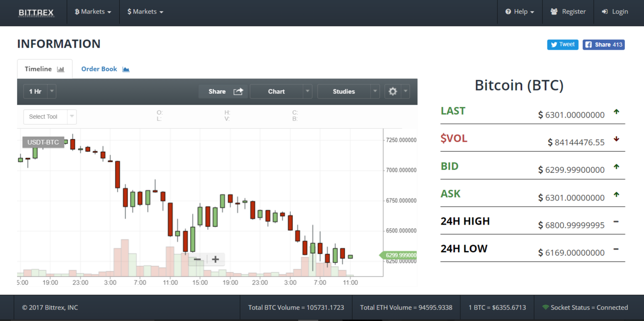Image resolution: width=644 pixels, height=321 pixels.
Task: Click the share arrow icon in chart toolbar
Action: point(238,91)
